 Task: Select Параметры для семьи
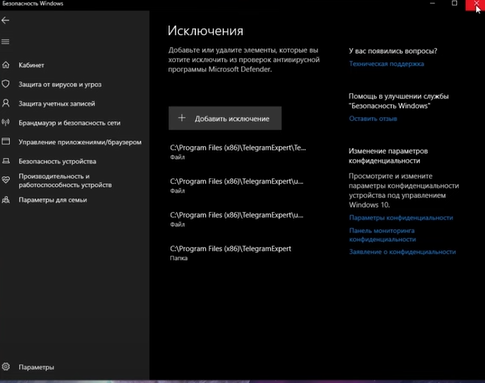coord(53,200)
